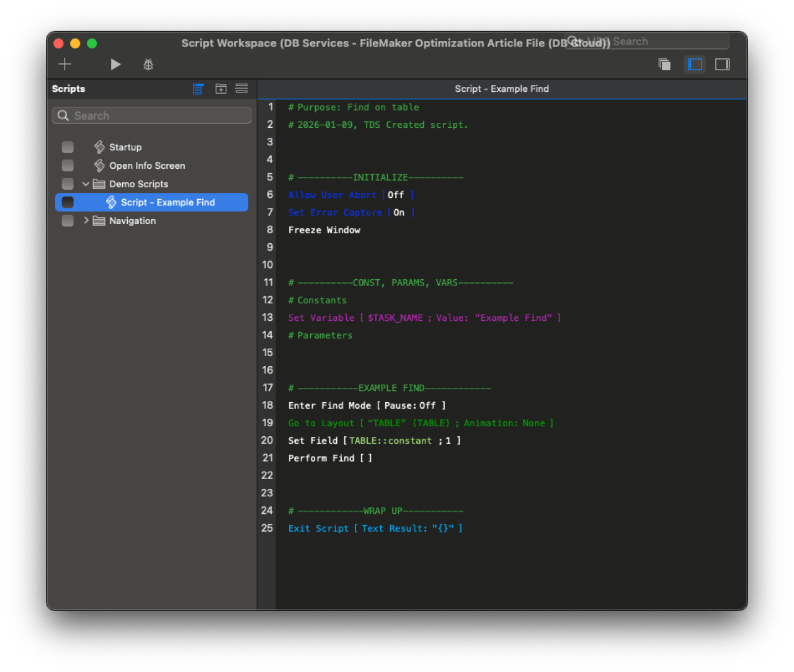Open the Script Debugger bug icon
The height and width of the screenshot is (672, 794).
pos(148,64)
